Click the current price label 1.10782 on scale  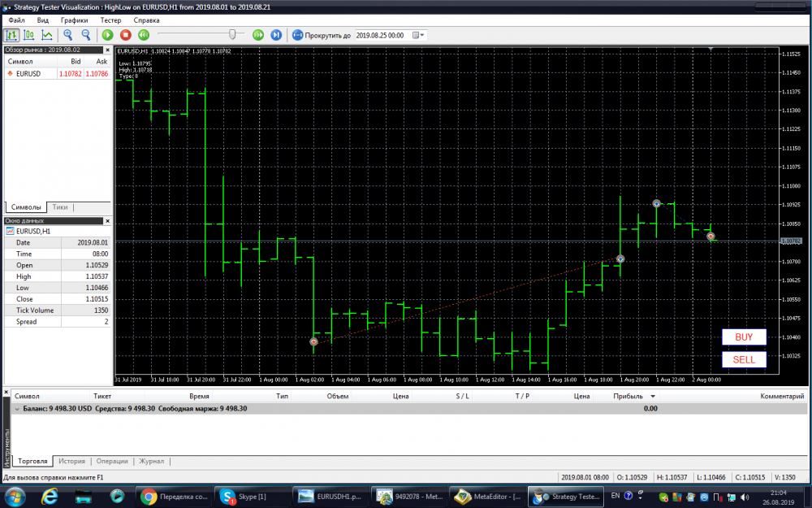tap(791, 241)
